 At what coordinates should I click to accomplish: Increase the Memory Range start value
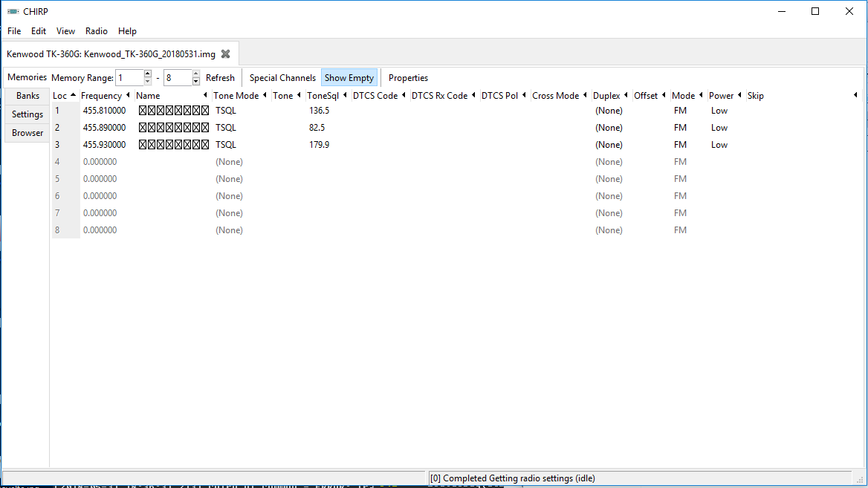point(147,74)
